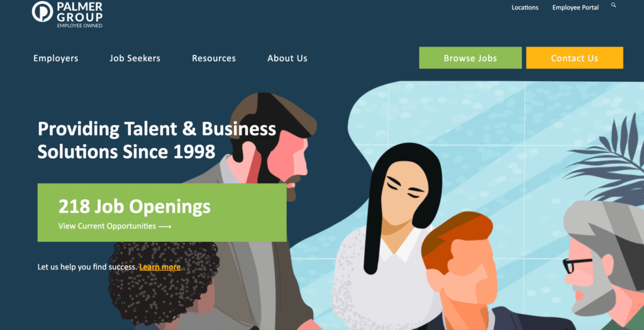Click the 218 Job Openings heading

click(135, 207)
